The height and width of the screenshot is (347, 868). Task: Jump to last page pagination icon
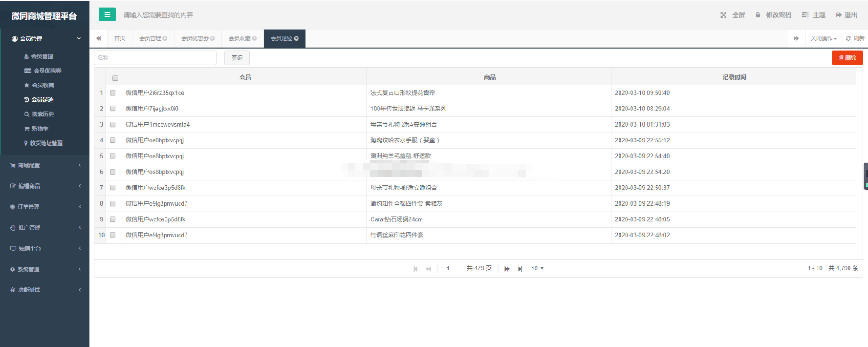pyautogui.click(x=520, y=268)
